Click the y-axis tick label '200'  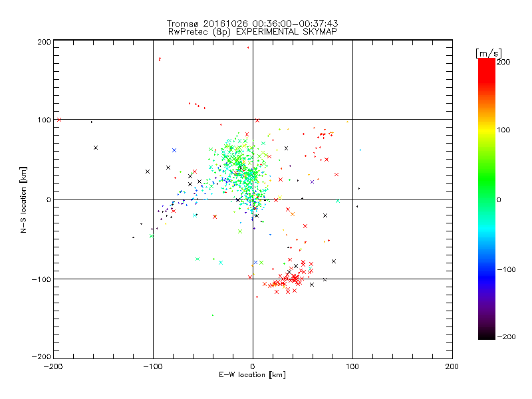click(44, 42)
